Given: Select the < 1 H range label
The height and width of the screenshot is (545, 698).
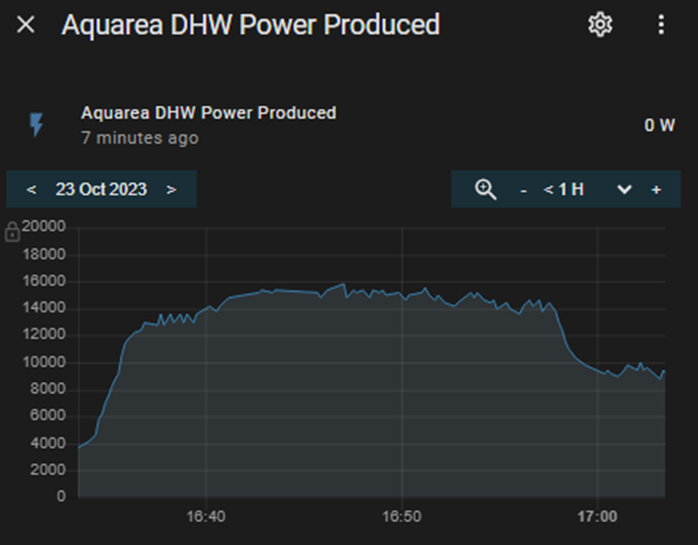Looking at the screenshot, I should 564,189.
